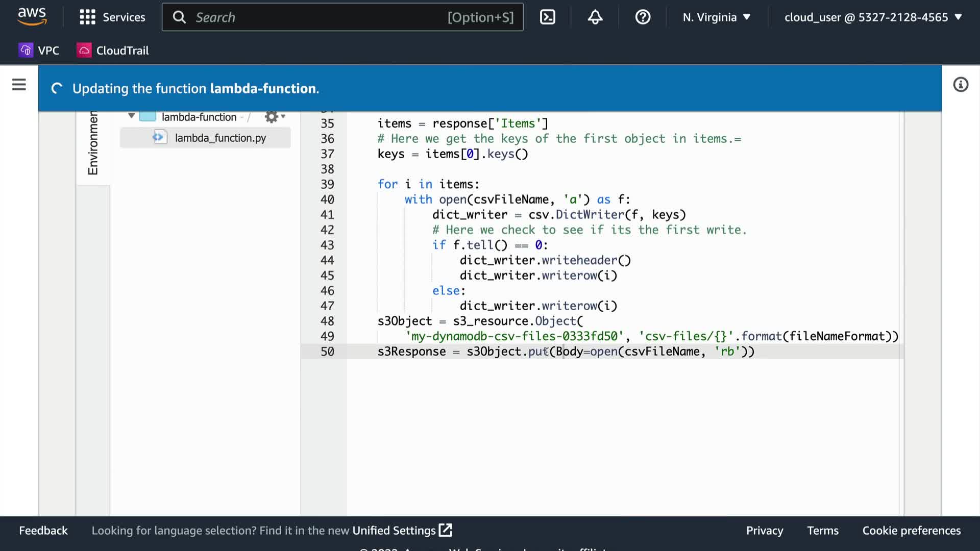Open the Services grid menu
Screen dimensions: 980x551
[x=112, y=17]
